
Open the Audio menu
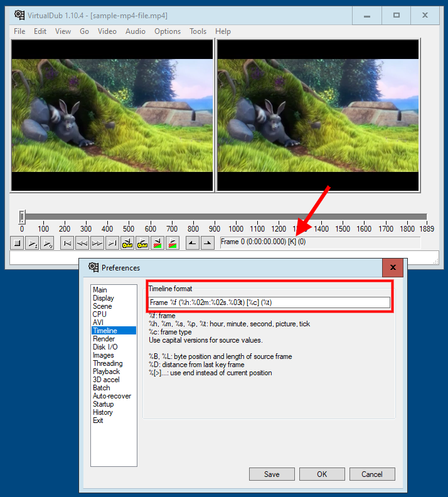pyautogui.click(x=136, y=31)
